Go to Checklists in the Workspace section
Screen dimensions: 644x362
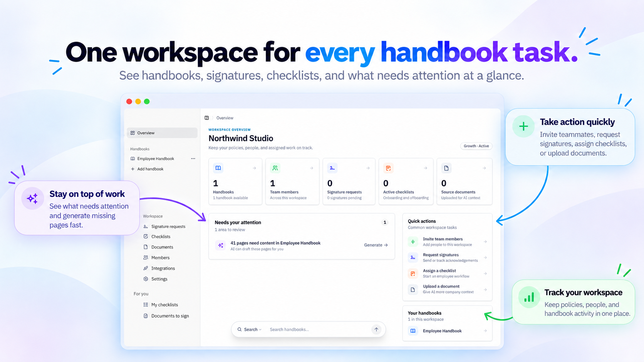pyautogui.click(x=157, y=237)
